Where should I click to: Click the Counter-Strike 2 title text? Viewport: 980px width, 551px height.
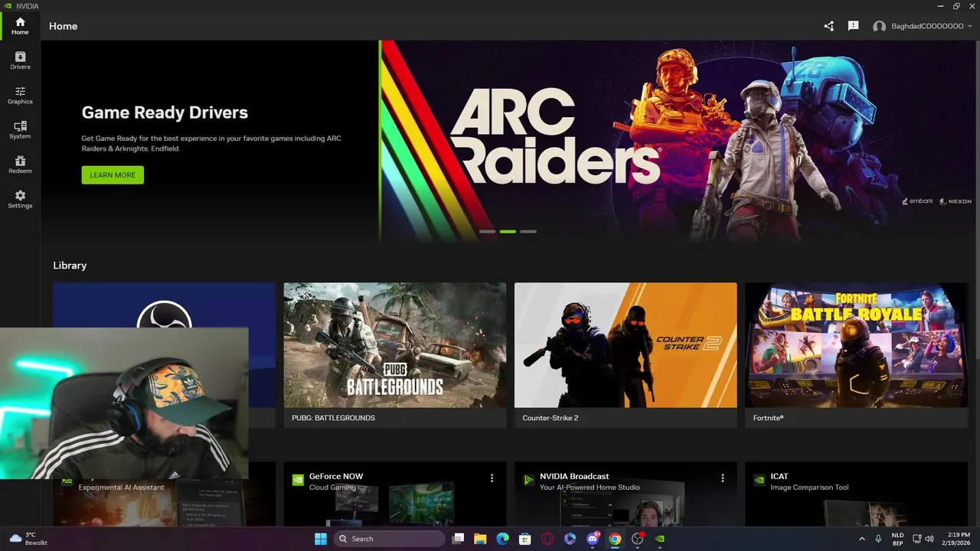pos(550,418)
